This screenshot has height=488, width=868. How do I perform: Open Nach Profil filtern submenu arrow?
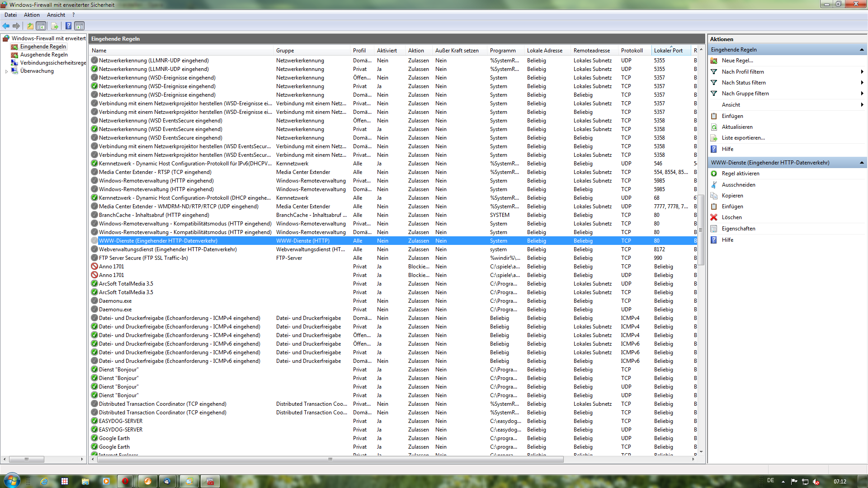(862, 72)
